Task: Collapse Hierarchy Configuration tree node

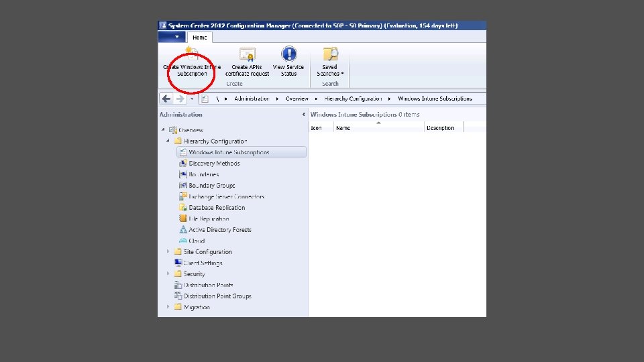Action: click(x=168, y=141)
